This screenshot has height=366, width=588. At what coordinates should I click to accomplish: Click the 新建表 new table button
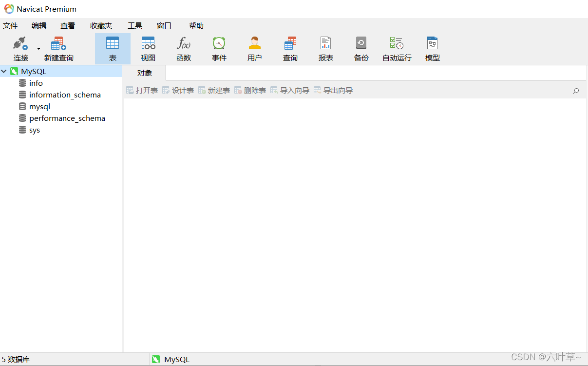point(214,90)
